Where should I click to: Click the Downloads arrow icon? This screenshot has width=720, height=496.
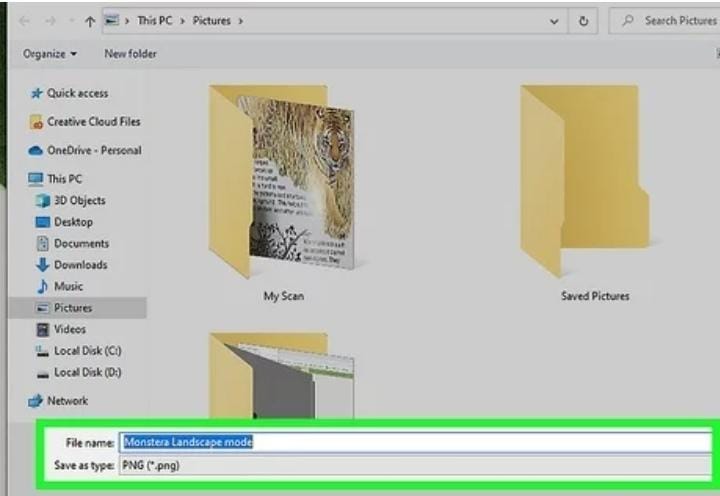point(42,265)
